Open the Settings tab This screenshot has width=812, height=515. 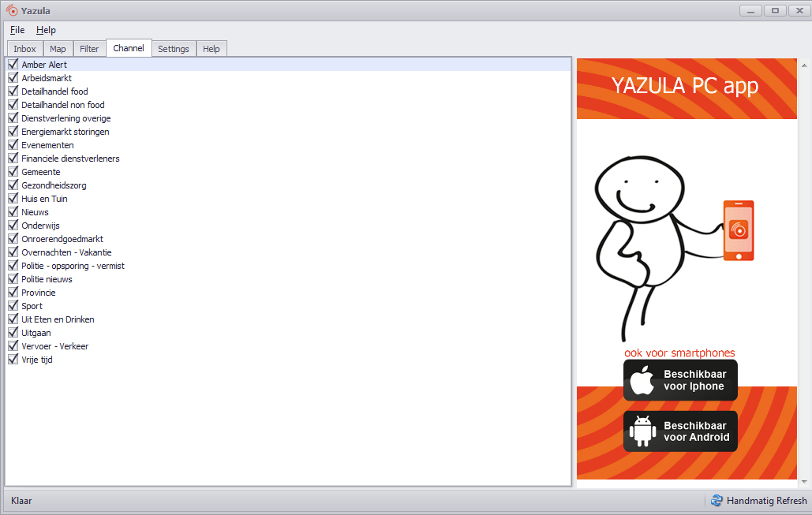pos(174,49)
